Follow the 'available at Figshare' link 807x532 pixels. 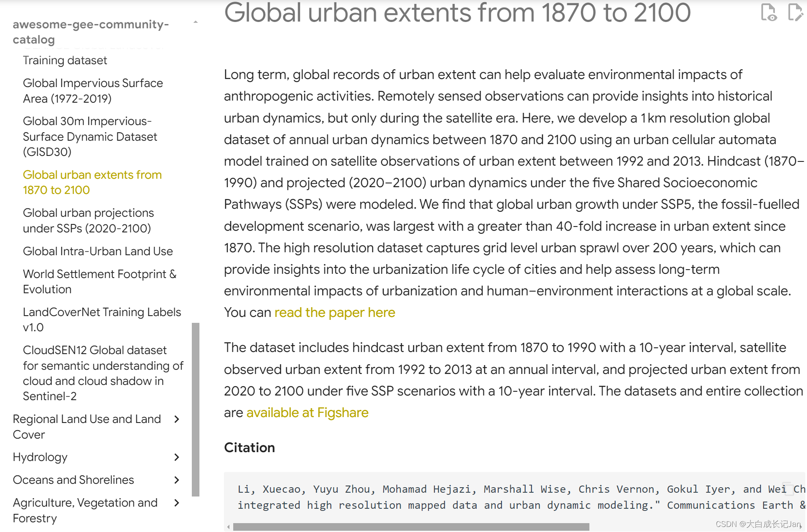[307, 413]
